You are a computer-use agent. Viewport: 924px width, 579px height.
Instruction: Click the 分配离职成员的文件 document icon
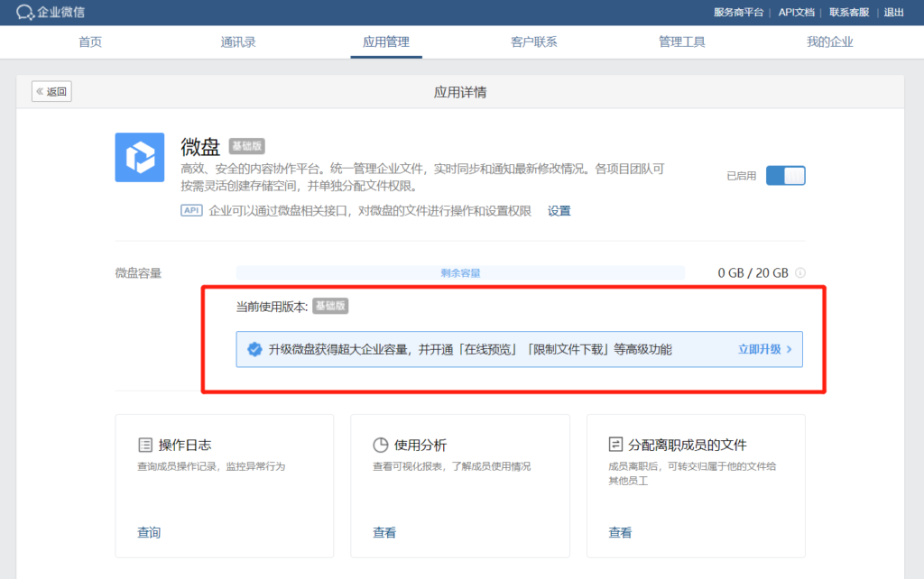tap(615, 444)
